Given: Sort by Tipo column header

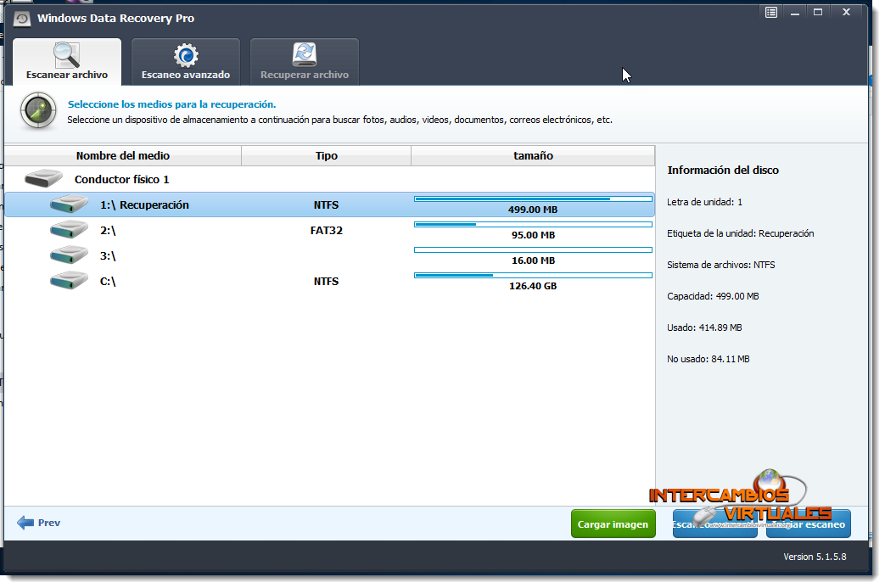Looking at the screenshot, I should coord(326,156).
